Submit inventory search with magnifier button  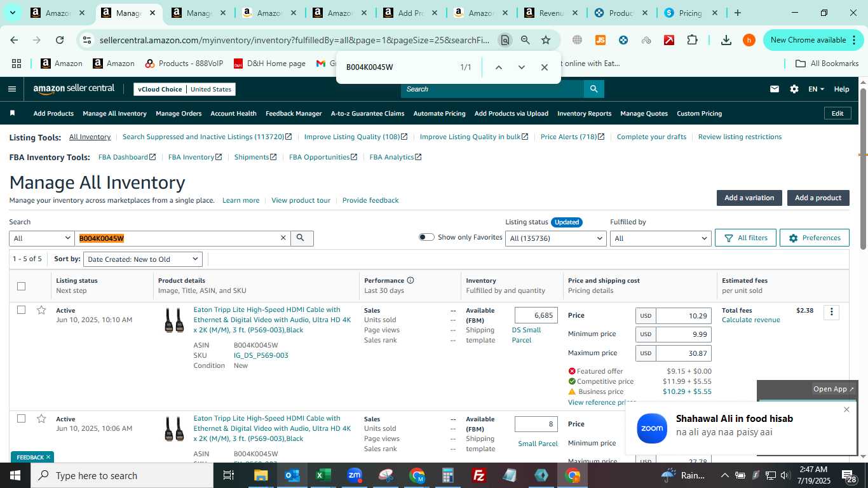[x=301, y=238]
